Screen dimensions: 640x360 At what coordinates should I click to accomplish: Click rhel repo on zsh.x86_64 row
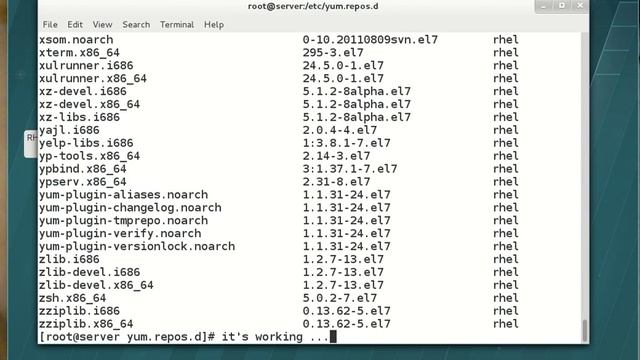point(506,298)
